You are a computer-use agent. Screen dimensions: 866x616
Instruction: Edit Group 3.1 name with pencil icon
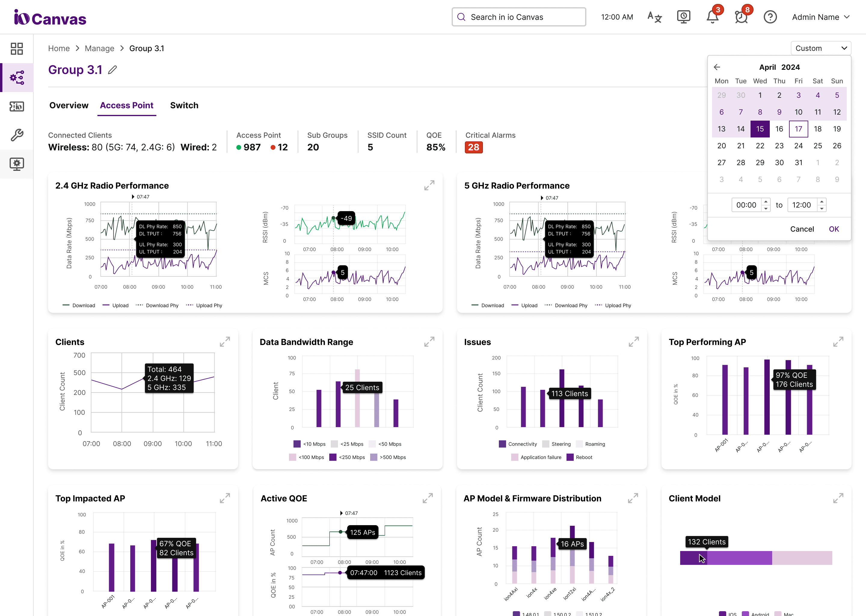click(112, 70)
